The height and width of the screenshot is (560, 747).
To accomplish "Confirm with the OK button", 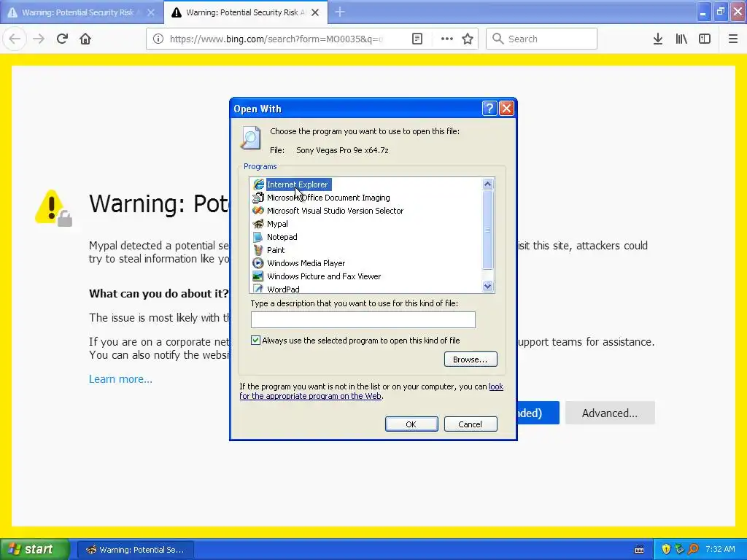I will pyautogui.click(x=411, y=424).
